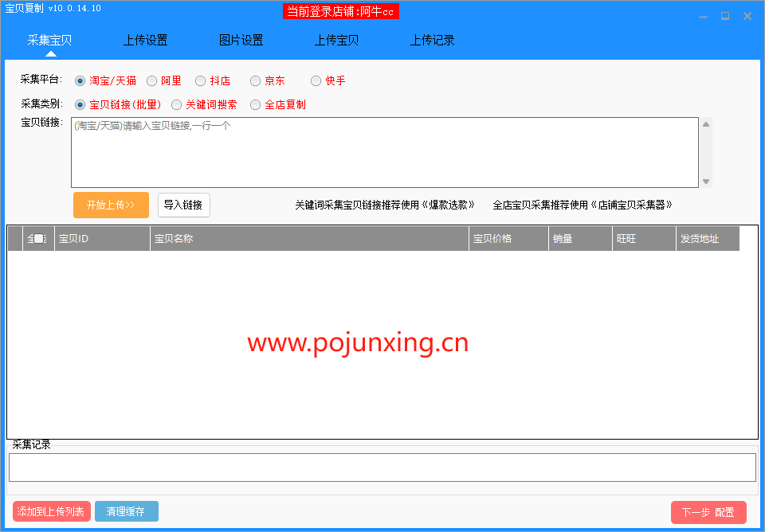Choose 抖店 as the collection platform

tap(201, 81)
